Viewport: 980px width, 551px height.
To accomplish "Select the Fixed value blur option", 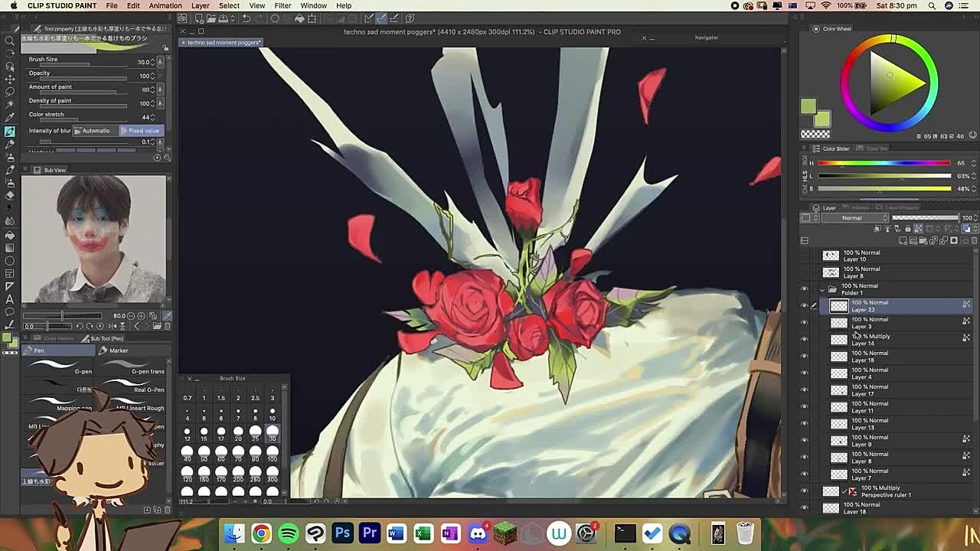I will (143, 131).
